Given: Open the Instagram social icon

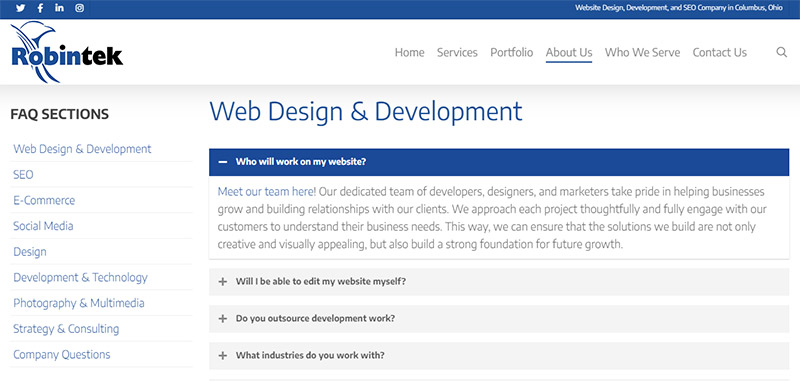Looking at the screenshot, I should point(80,8).
